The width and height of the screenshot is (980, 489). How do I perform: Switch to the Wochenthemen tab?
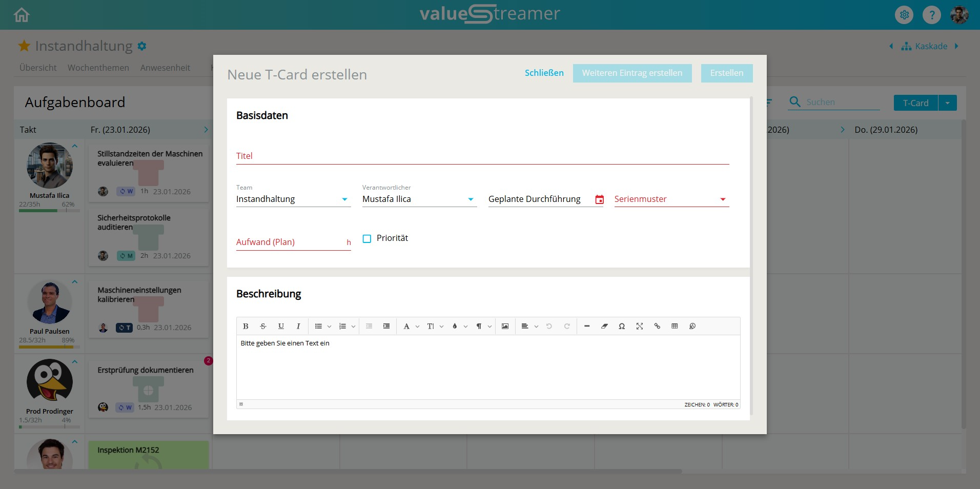click(98, 68)
